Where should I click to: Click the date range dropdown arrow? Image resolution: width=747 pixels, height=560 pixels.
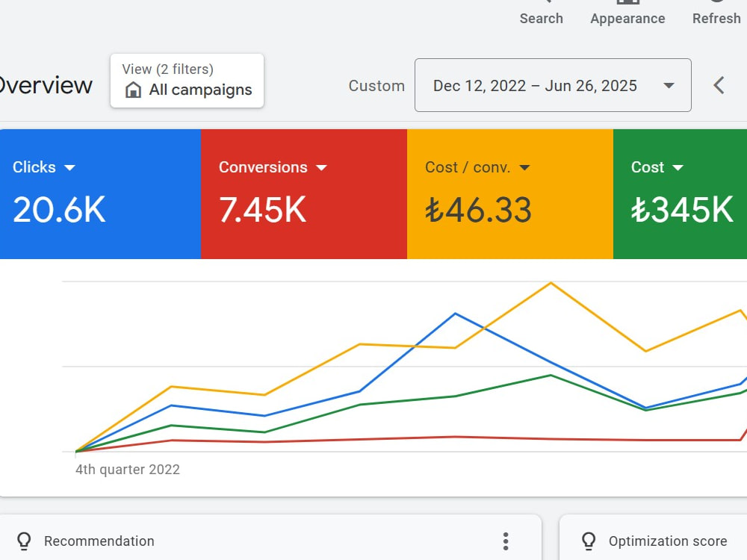669,86
